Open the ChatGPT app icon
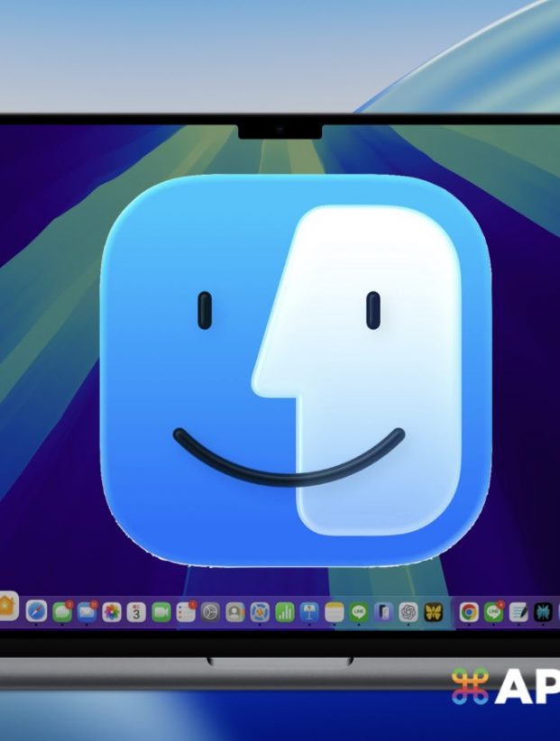 point(409,612)
